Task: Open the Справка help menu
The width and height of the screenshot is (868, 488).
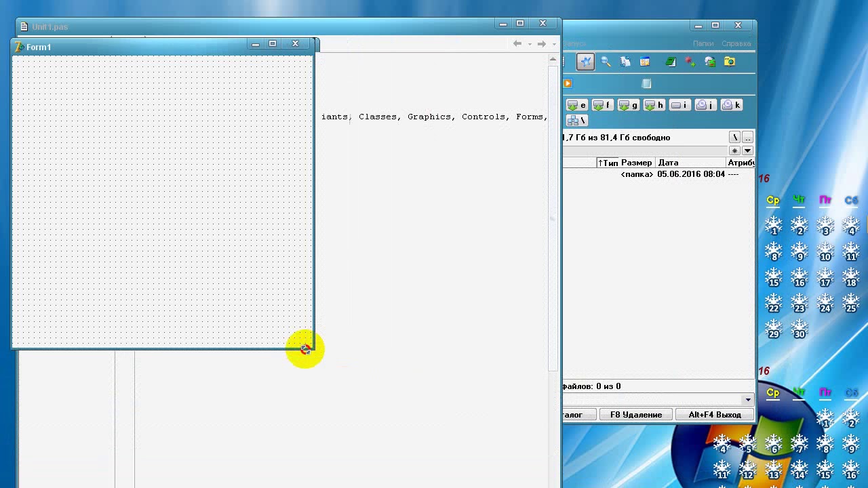Action: (x=736, y=43)
